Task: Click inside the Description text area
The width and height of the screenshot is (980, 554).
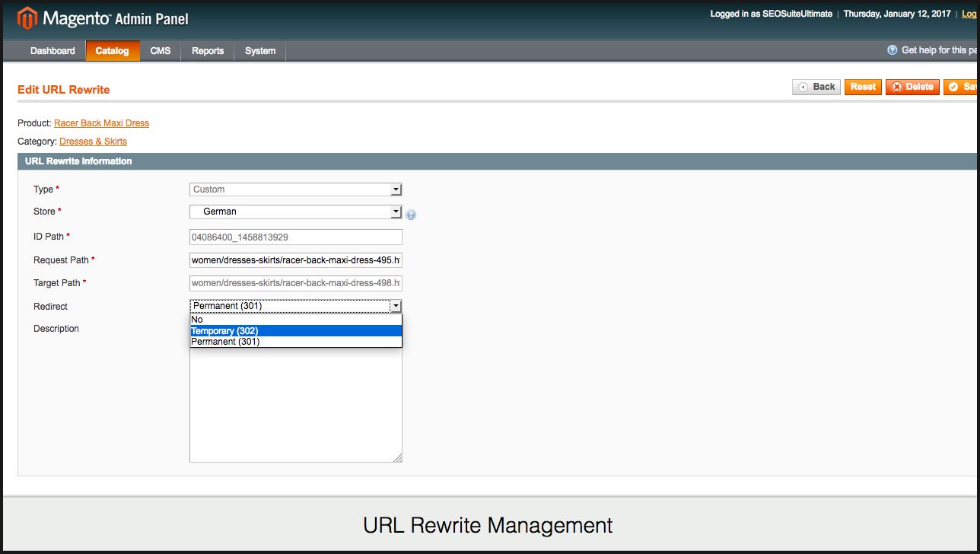Action: coord(295,403)
